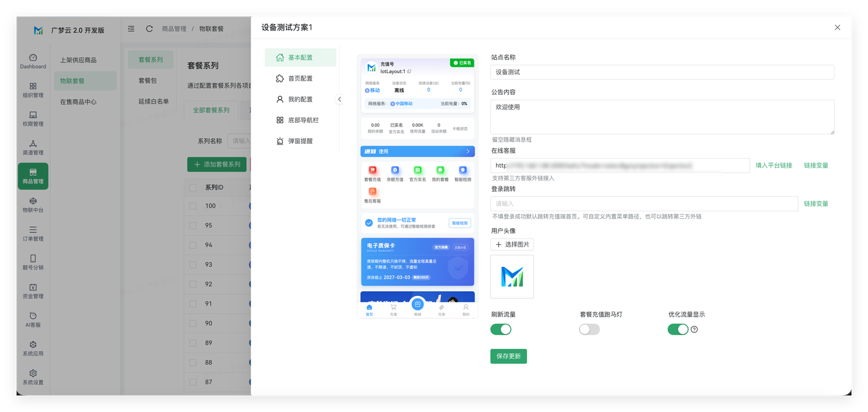Expand the 通知 使用 banner arrow
This screenshot has height=412, width=868.
click(467, 151)
